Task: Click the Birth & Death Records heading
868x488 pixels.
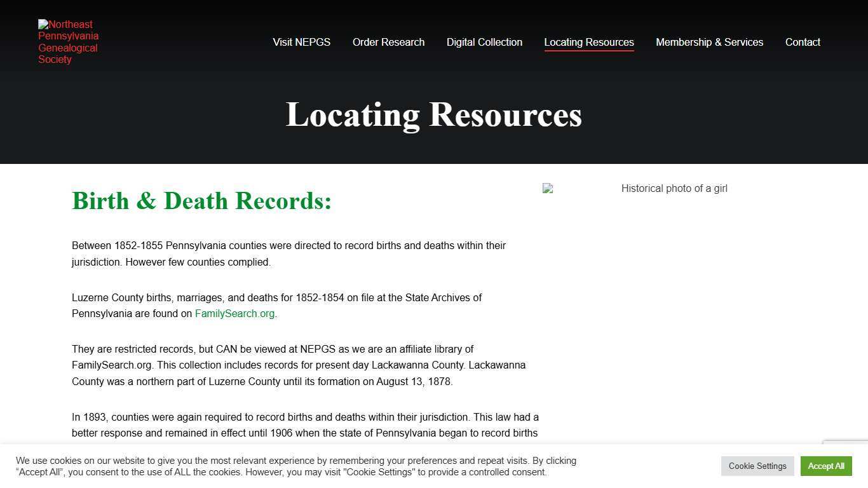Action: 201,201
